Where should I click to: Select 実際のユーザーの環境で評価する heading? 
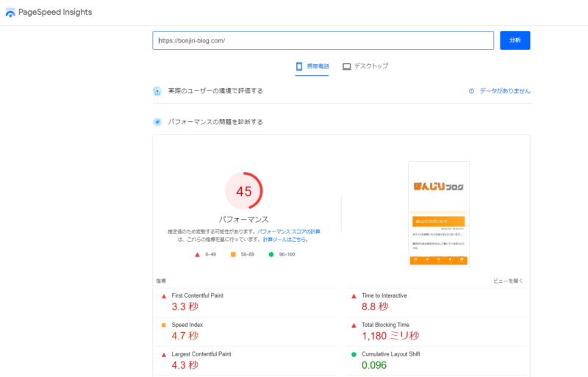pos(215,91)
